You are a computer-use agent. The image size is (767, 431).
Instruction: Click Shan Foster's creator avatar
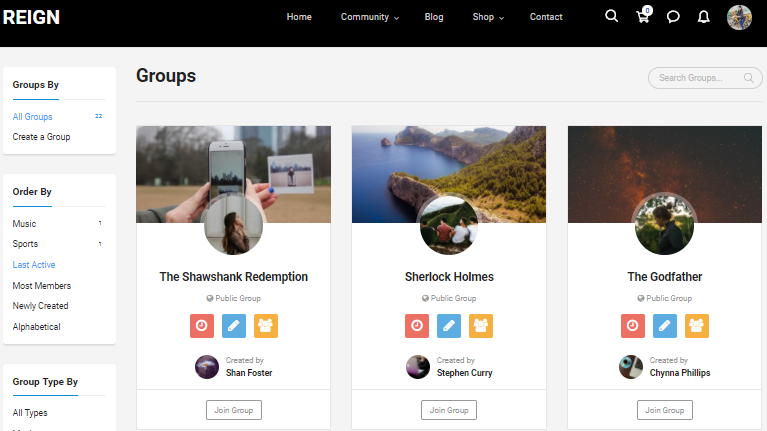(x=207, y=367)
